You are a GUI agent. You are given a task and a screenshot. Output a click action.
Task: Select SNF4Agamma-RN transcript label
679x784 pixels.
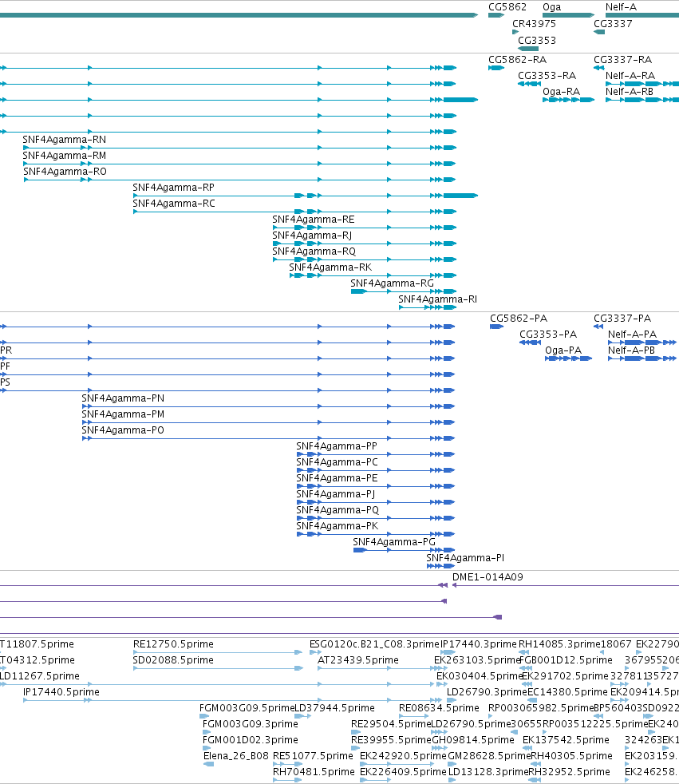[64, 140]
